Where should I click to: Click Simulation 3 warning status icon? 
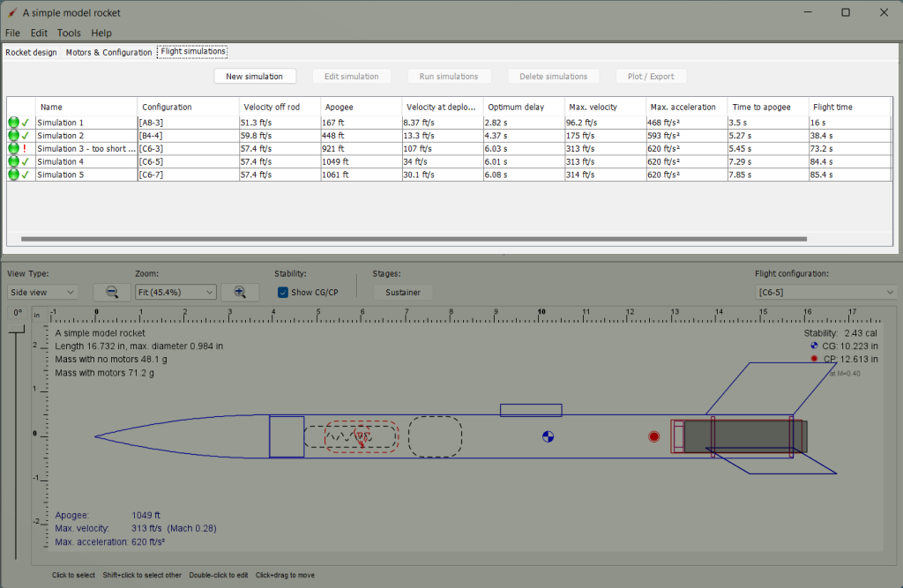tap(25, 149)
